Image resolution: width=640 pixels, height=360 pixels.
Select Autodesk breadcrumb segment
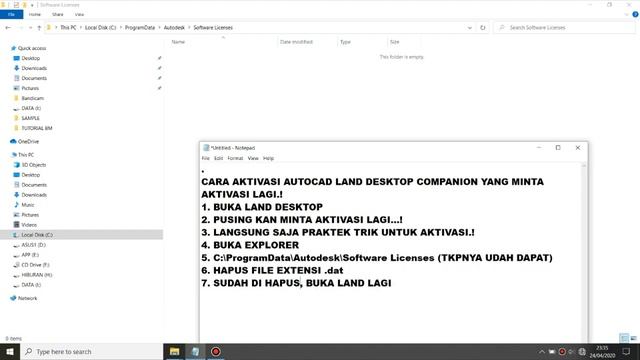[x=174, y=28]
